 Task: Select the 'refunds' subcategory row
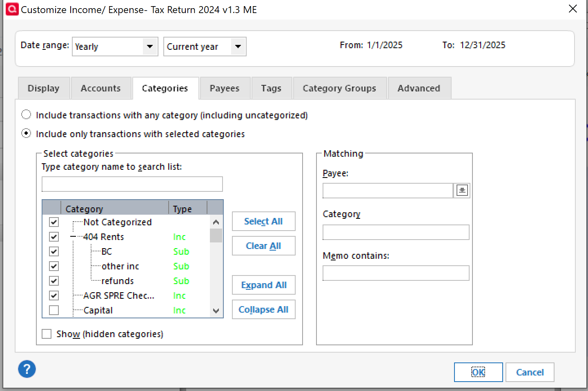tap(118, 281)
